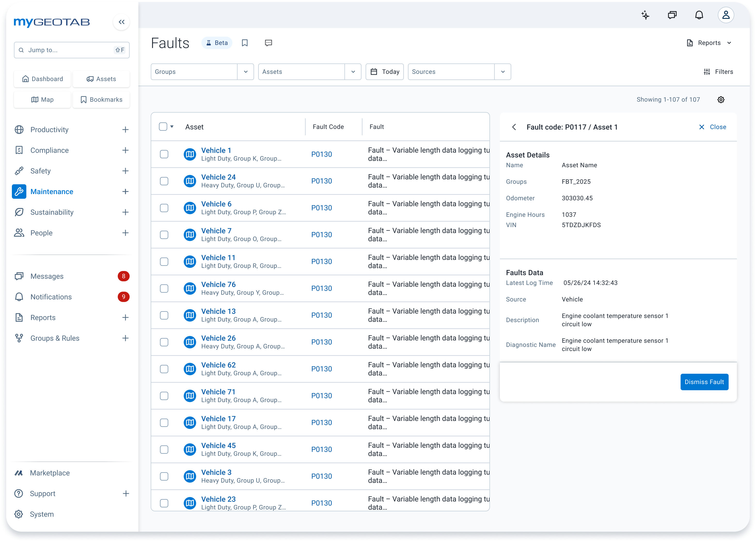Image resolution: width=756 pixels, height=542 pixels.
Task: Open the Map shortcut button
Action: tap(42, 100)
